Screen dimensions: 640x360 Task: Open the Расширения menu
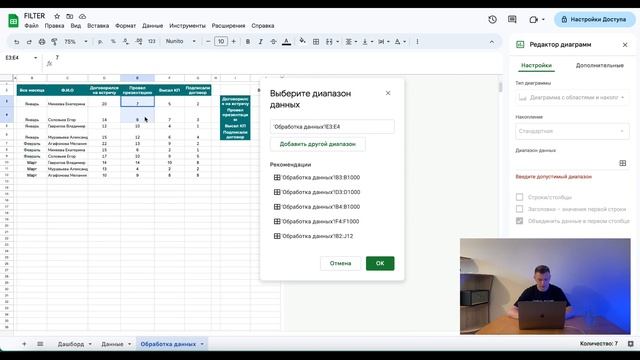[x=228, y=26]
